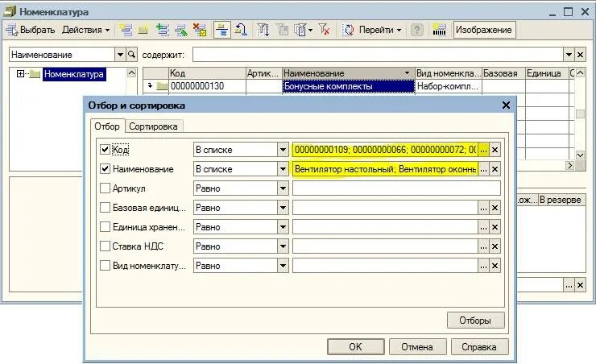This screenshot has height=364, width=596.
Task: Click the new group folder icon
Action: coord(143,30)
